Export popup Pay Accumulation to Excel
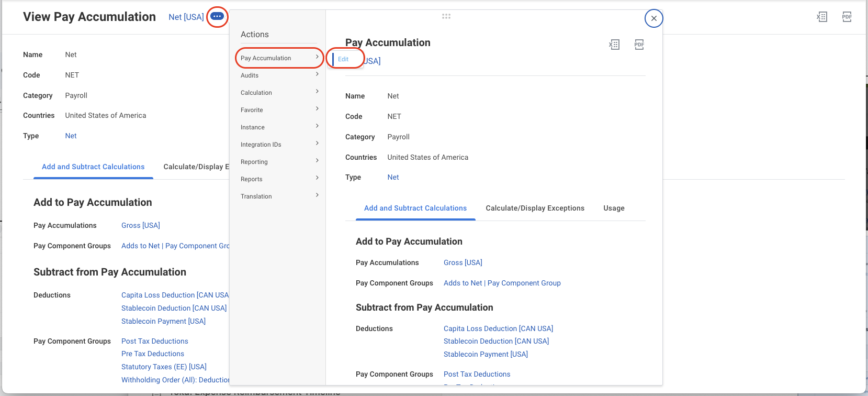Screen dimensions: 868x396 coord(614,45)
